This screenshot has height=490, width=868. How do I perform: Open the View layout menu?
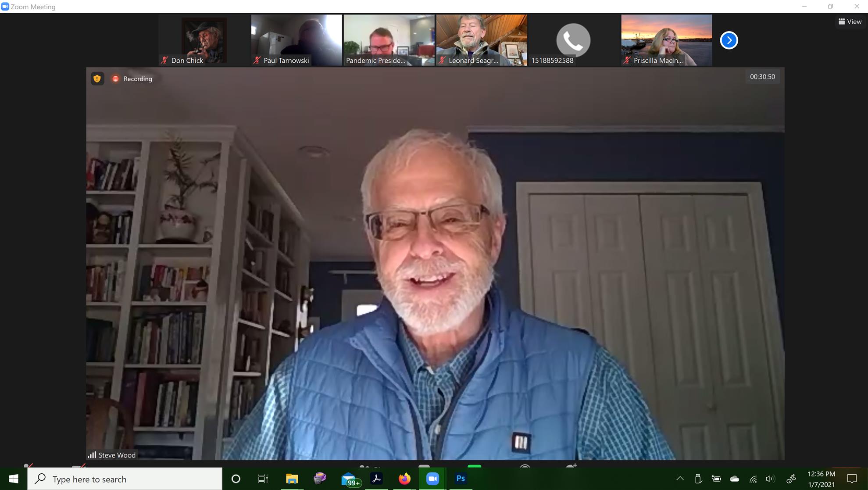click(x=850, y=21)
